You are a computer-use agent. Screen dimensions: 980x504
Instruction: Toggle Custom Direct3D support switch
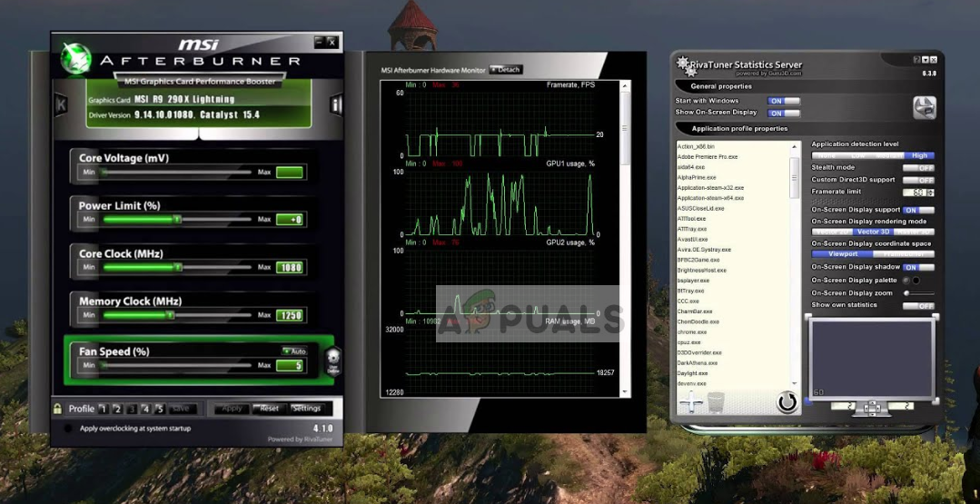coord(919,180)
